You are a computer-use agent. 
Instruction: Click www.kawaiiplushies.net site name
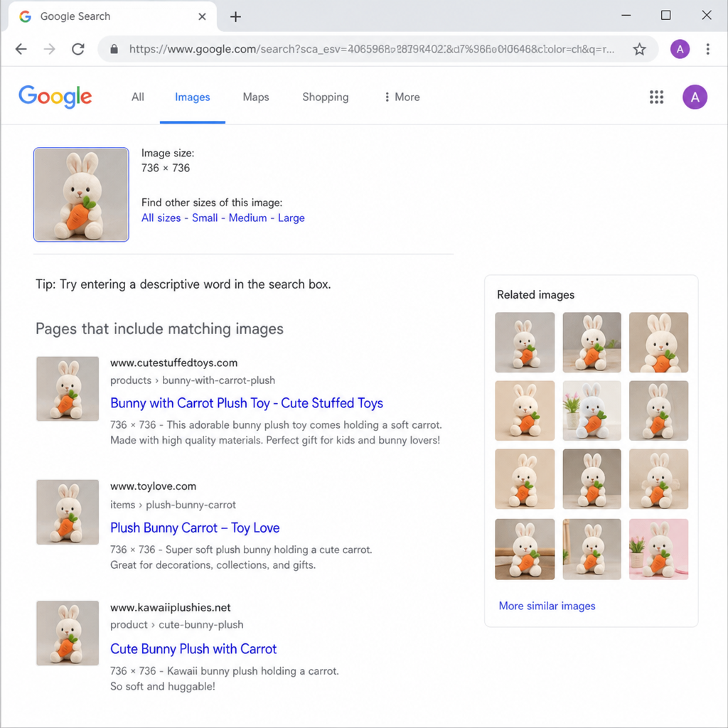click(x=171, y=607)
